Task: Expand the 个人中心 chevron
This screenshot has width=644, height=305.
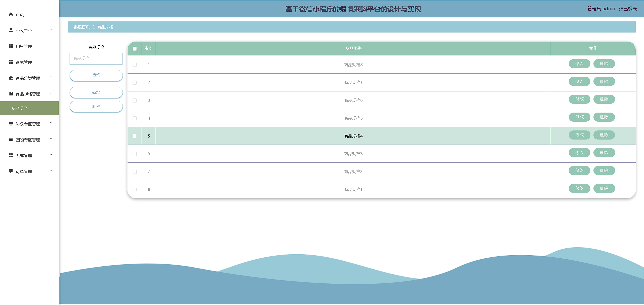Action: [51, 29]
